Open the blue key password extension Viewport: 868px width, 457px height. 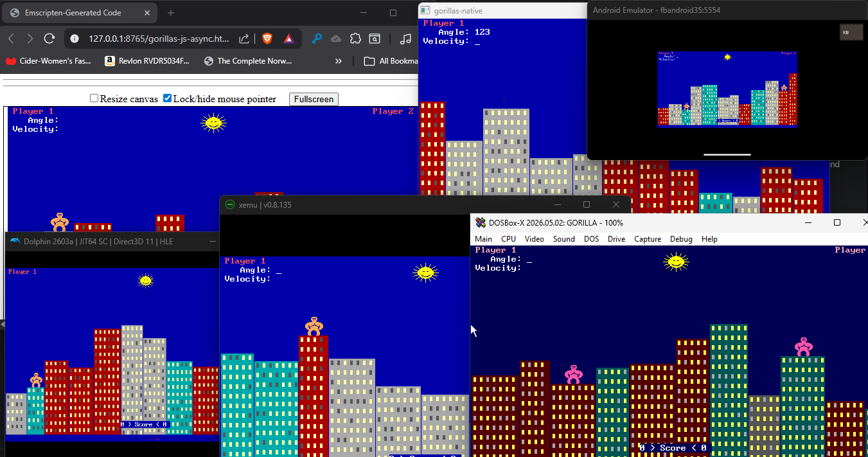[317, 39]
